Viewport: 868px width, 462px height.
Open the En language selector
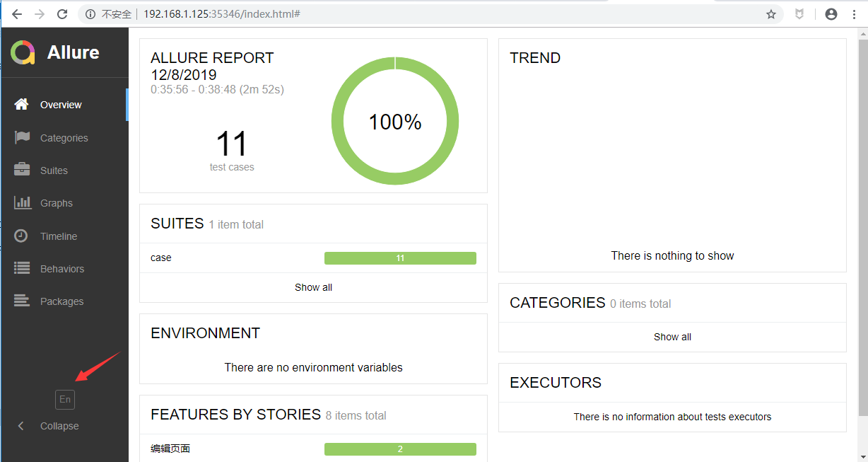point(65,399)
